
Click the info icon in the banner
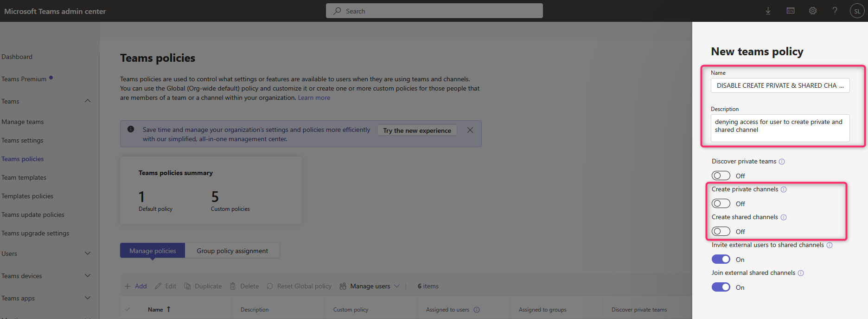[x=131, y=129]
